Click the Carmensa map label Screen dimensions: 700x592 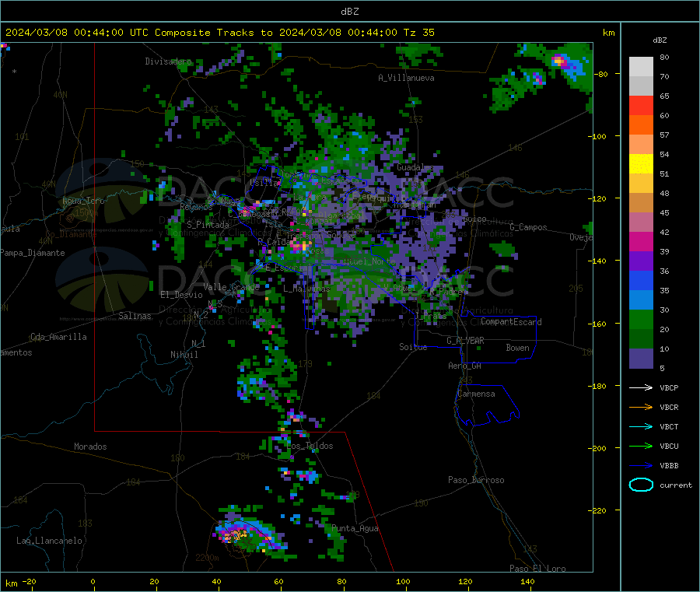(476, 394)
